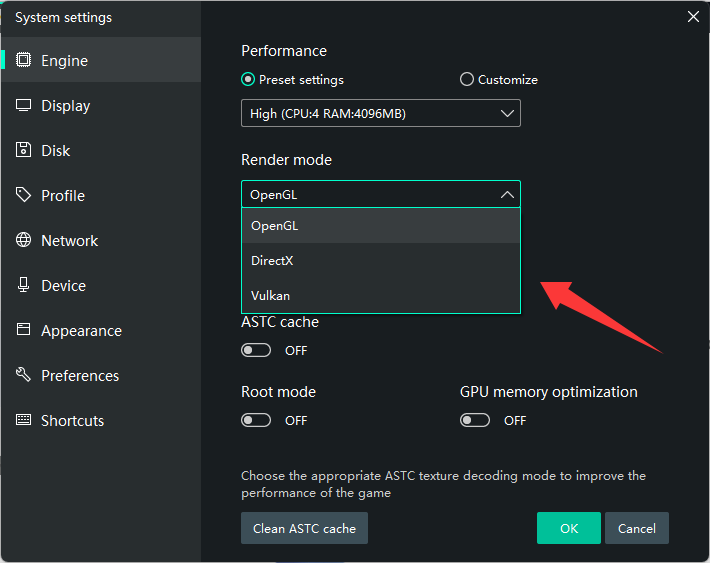Click the Engine chip icon in sidebar
This screenshot has width=710, height=563.
tap(24, 60)
